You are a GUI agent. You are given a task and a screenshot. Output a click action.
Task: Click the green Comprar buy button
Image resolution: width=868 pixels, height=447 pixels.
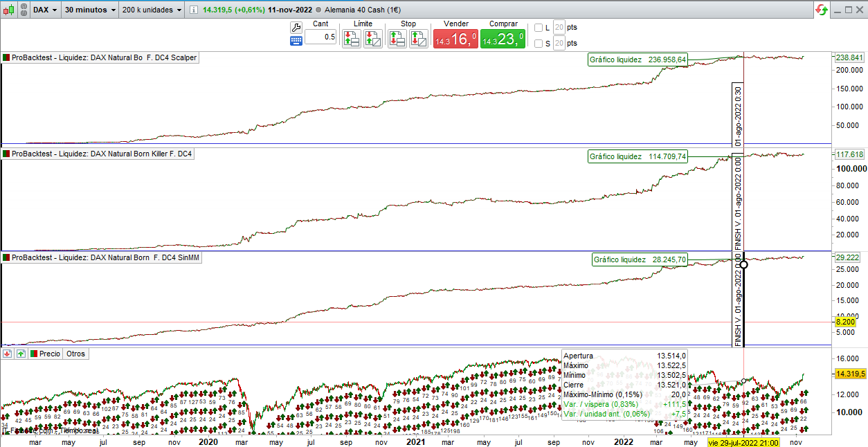tap(503, 39)
